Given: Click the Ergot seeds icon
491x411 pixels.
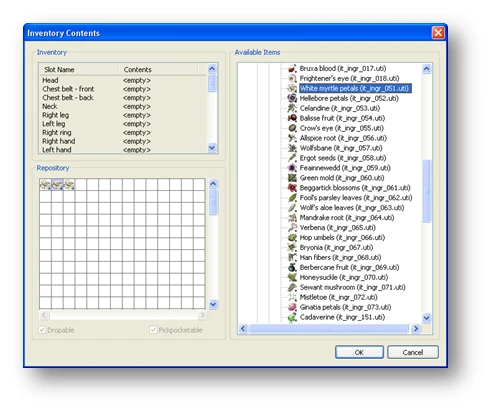Looking at the screenshot, I should coord(292,158).
